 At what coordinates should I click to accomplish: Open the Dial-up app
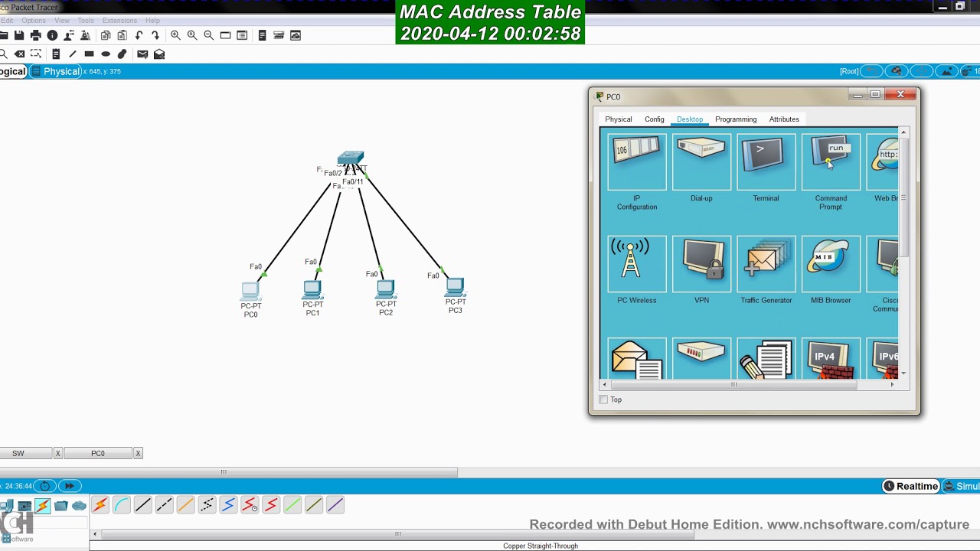[701, 163]
